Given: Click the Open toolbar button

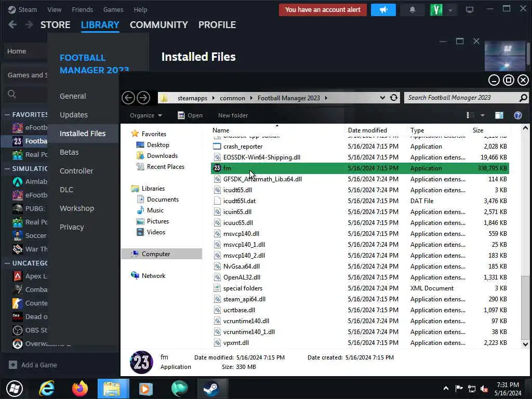Looking at the screenshot, I should (190, 115).
